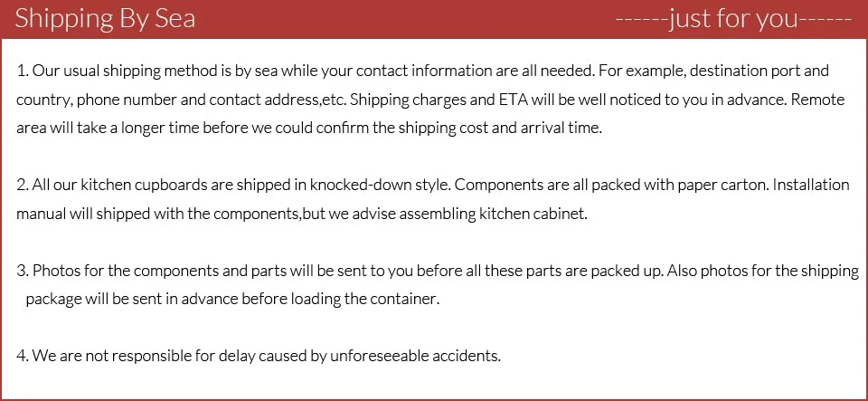Click the phrase 'packed with paper carton'

point(679,185)
